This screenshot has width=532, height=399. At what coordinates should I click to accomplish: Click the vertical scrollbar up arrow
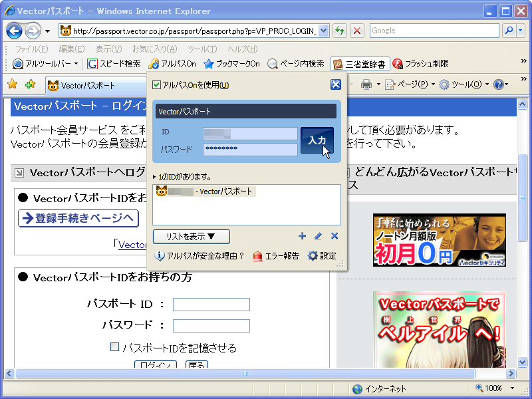tap(522, 104)
